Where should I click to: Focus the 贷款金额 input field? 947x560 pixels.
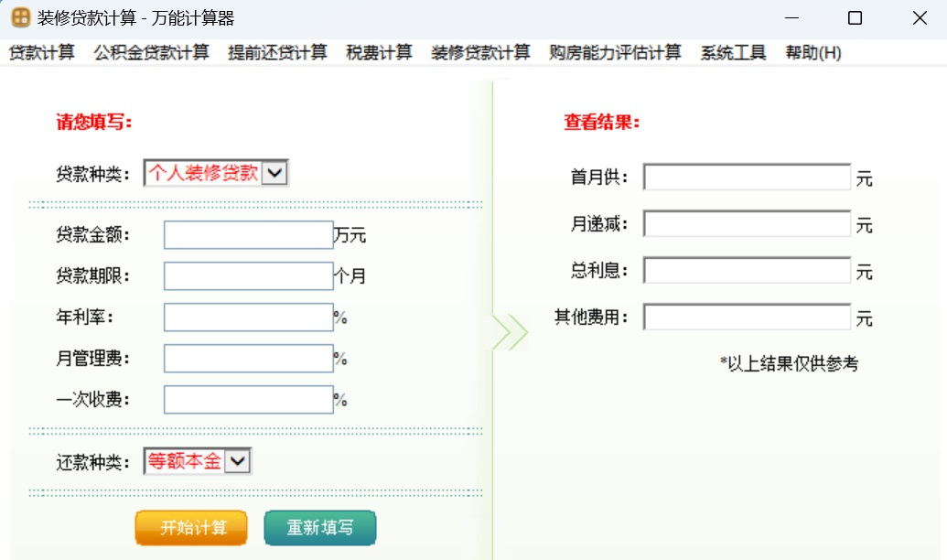click(248, 235)
